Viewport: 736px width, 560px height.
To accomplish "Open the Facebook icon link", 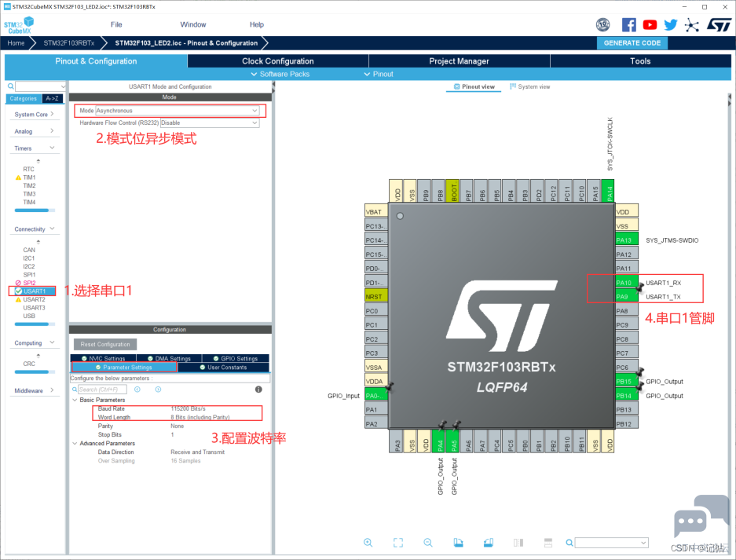I will point(628,25).
